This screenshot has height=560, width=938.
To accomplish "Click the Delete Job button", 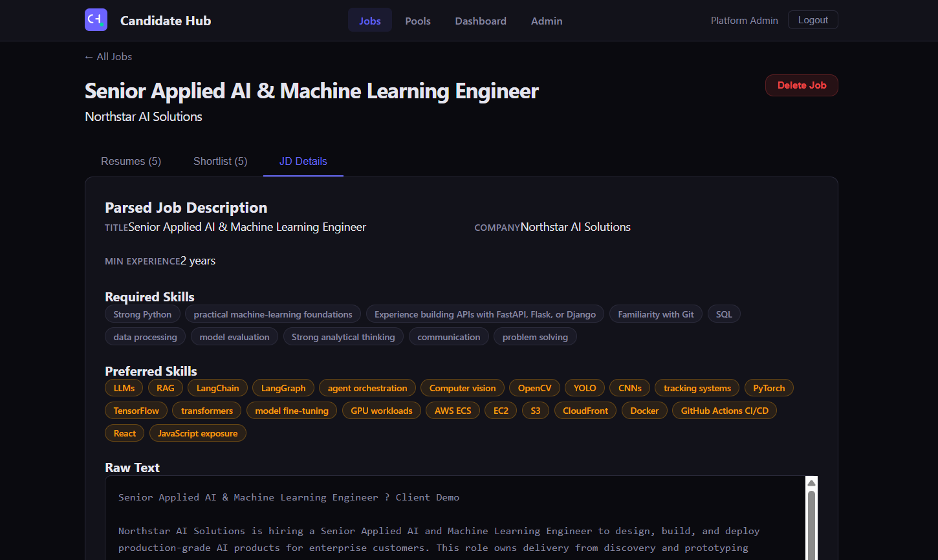I will tap(802, 85).
